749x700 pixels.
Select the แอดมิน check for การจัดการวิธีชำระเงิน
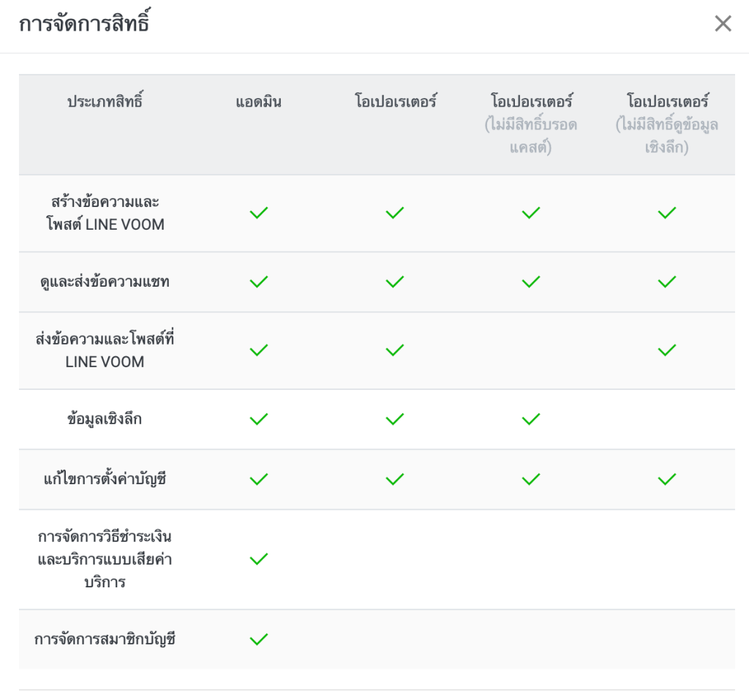point(258,559)
